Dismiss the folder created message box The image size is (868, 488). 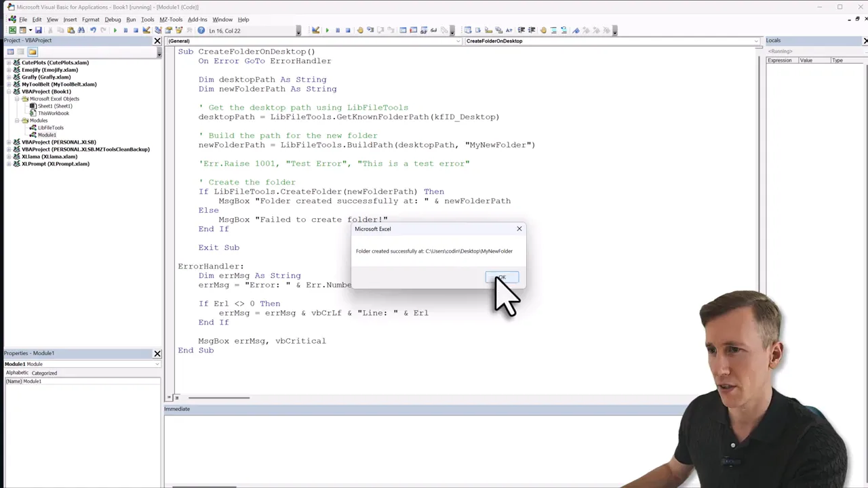coord(501,279)
